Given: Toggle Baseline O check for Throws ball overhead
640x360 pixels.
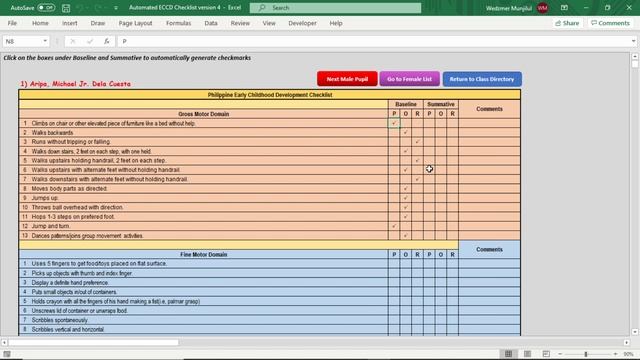Looking at the screenshot, I should pyautogui.click(x=405, y=207).
